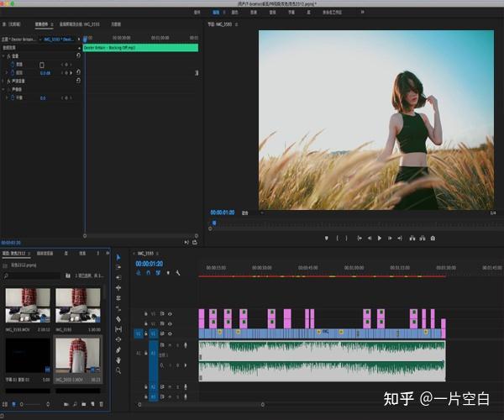Image resolution: width=504 pixels, height=420 pixels.
Task: Collapse the Volume effect group
Action: (x=3, y=56)
